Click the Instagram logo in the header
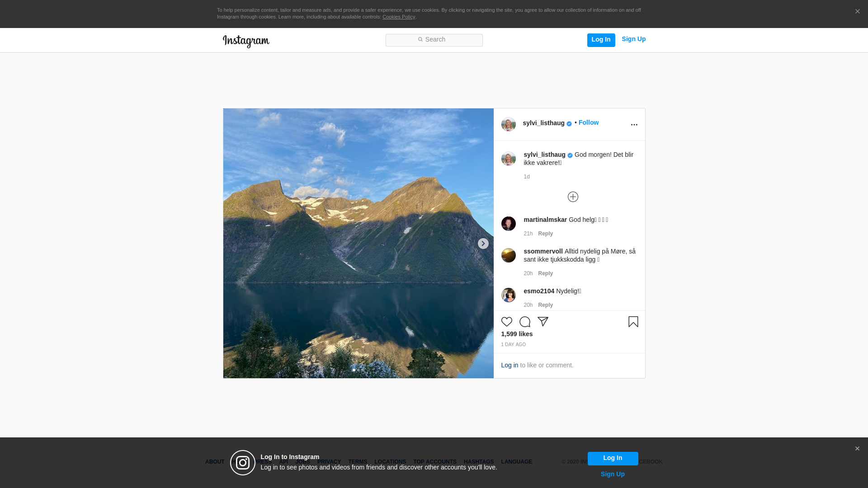The height and width of the screenshot is (488, 868). point(246,42)
